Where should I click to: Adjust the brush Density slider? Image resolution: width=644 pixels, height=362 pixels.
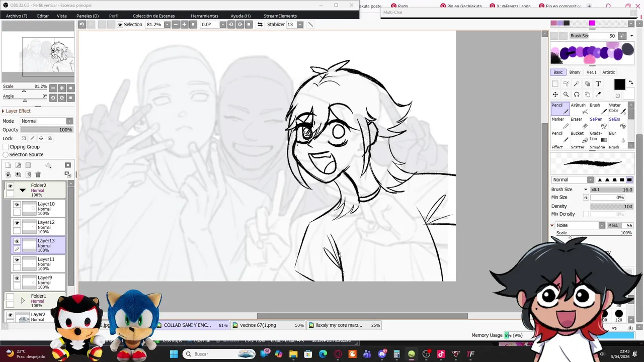[612, 206]
